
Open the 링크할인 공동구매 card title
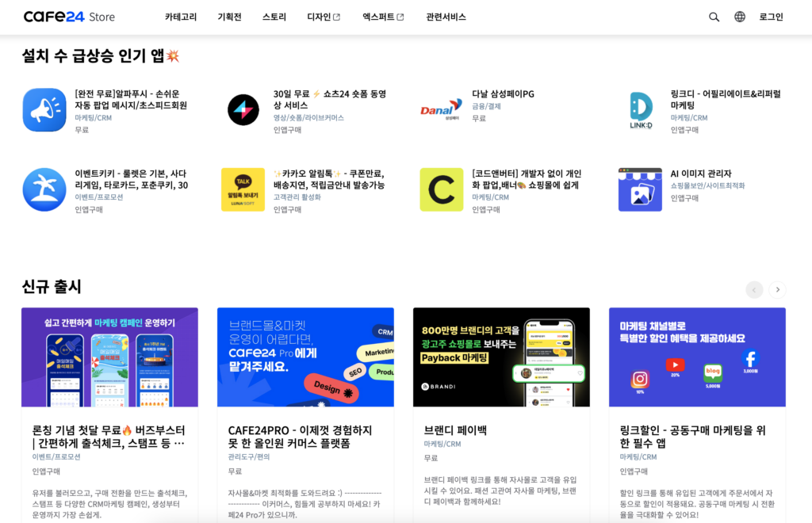tap(692, 437)
